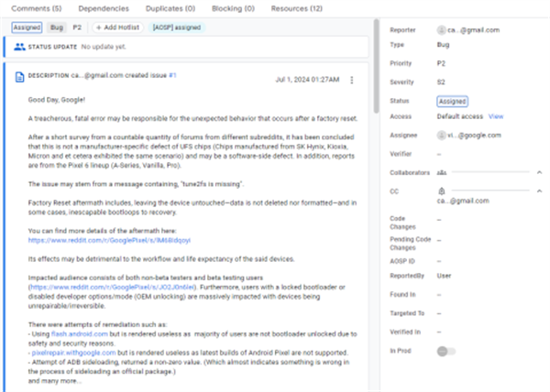Click the View access link
The width and height of the screenshot is (550, 392).
point(496,116)
